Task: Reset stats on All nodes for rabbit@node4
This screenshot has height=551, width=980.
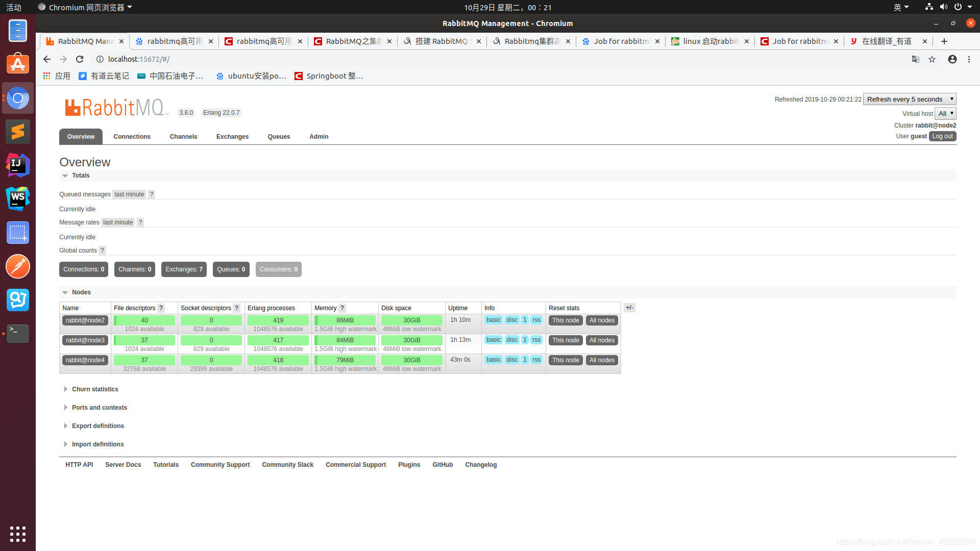Action: coord(602,360)
